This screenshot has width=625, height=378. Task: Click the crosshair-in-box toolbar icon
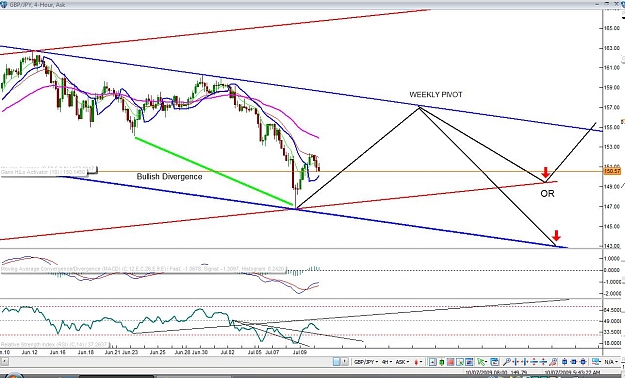point(433,362)
